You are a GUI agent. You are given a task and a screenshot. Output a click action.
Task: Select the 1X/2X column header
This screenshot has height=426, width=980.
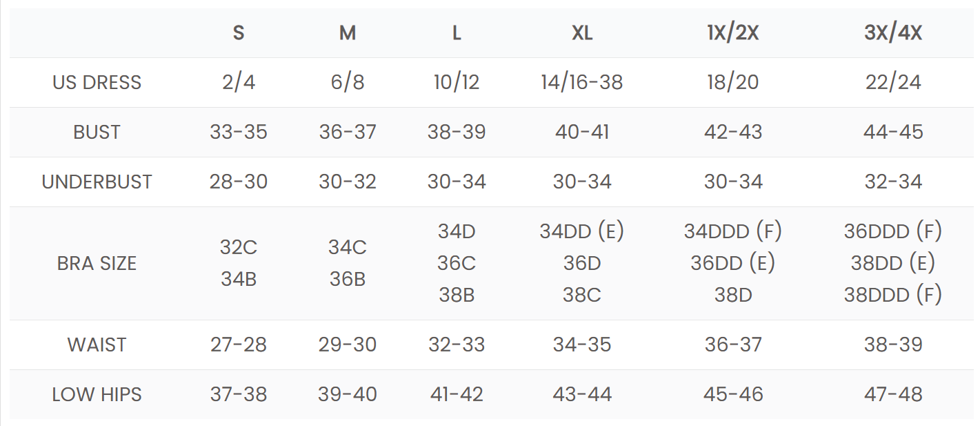click(x=733, y=33)
